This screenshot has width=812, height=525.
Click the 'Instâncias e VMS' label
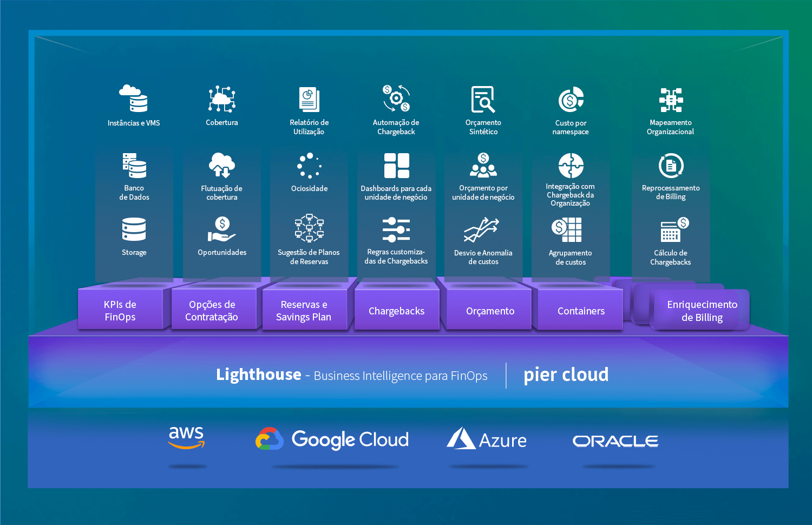[134, 123]
